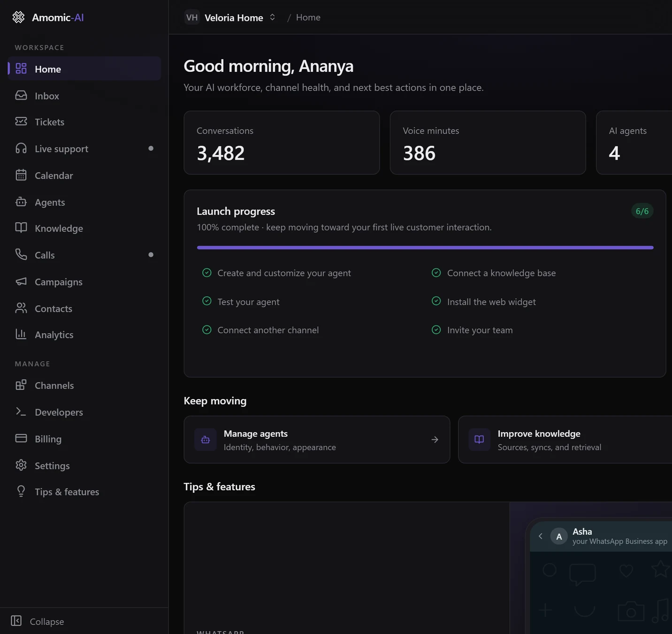The height and width of the screenshot is (634, 672).
Task: Click the Test your agent text
Action: coord(248,302)
